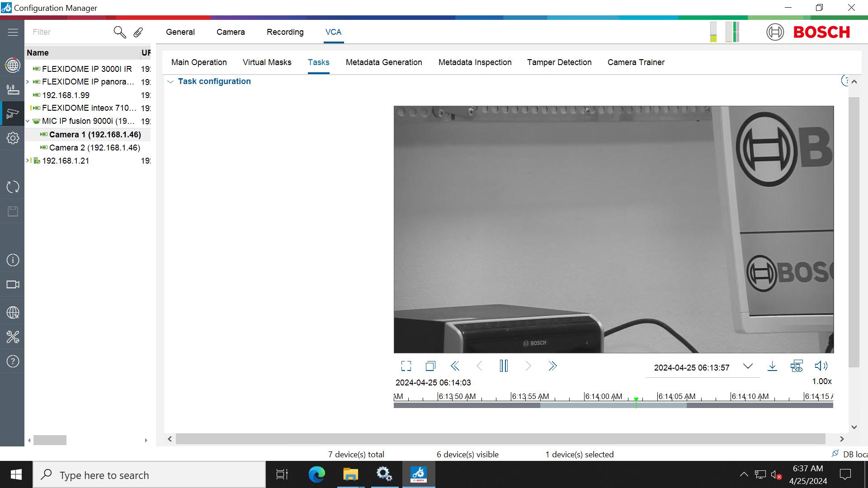Click the My Devices sidebar icon
The image size is (868, 488).
[x=13, y=113]
